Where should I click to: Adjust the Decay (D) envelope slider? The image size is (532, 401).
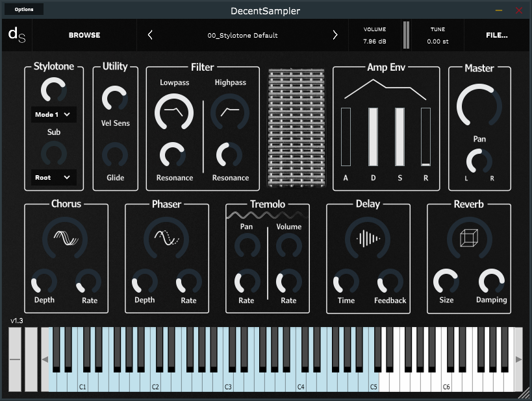(374, 137)
